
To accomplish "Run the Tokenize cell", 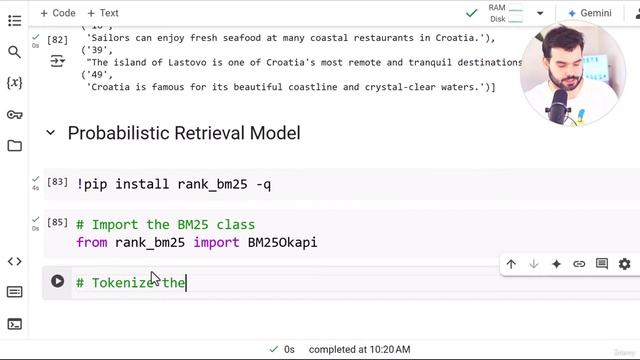I will (58, 281).
